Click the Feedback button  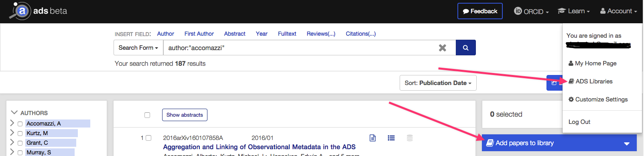pyautogui.click(x=480, y=11)
